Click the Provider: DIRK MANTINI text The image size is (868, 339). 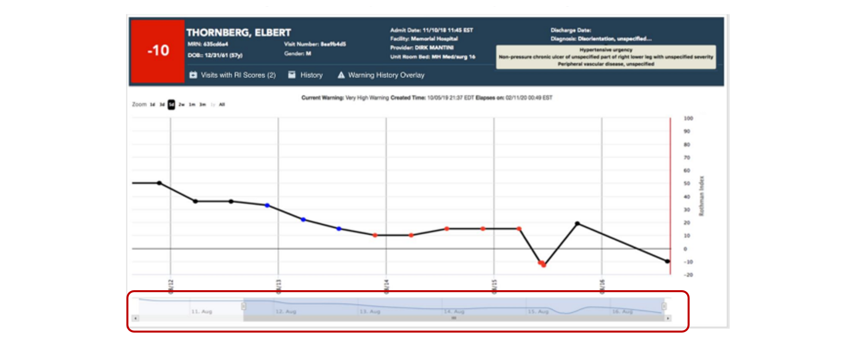tap(422, 48)
